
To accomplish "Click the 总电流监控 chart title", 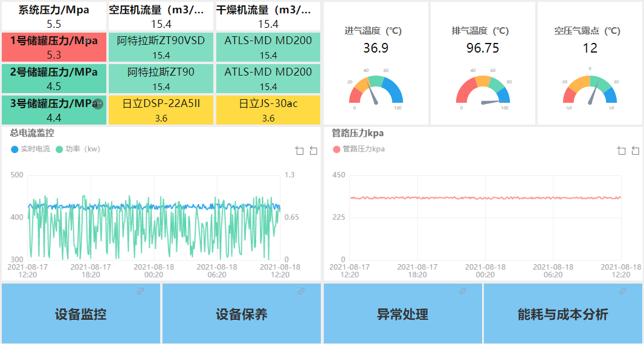I will [32, 133].
